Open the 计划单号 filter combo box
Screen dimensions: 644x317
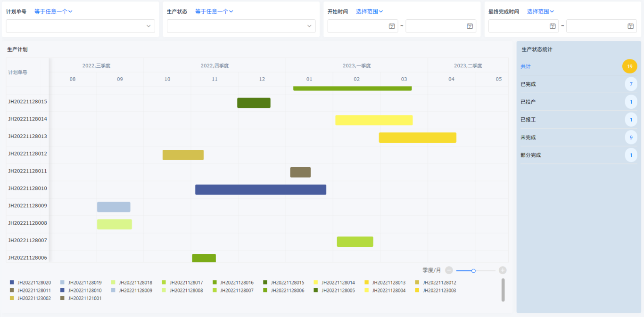80,26
